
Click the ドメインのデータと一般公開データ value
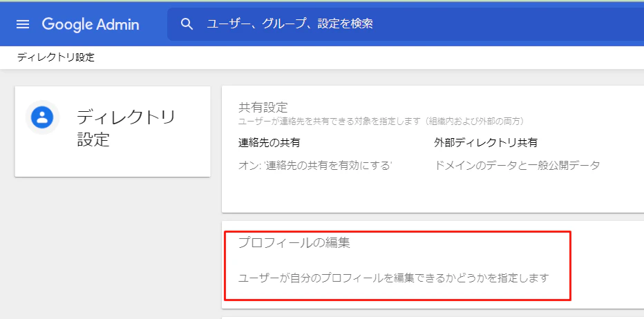click(517, 166)
